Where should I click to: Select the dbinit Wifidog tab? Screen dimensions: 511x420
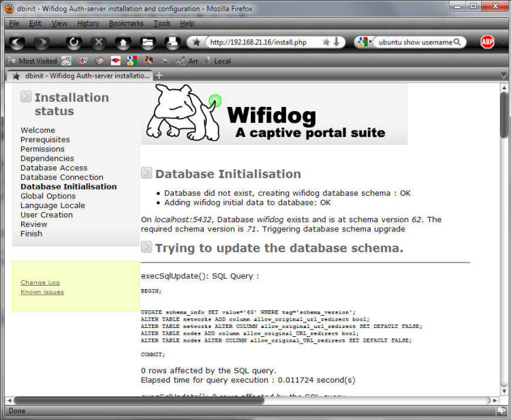(x=80, y=76)
